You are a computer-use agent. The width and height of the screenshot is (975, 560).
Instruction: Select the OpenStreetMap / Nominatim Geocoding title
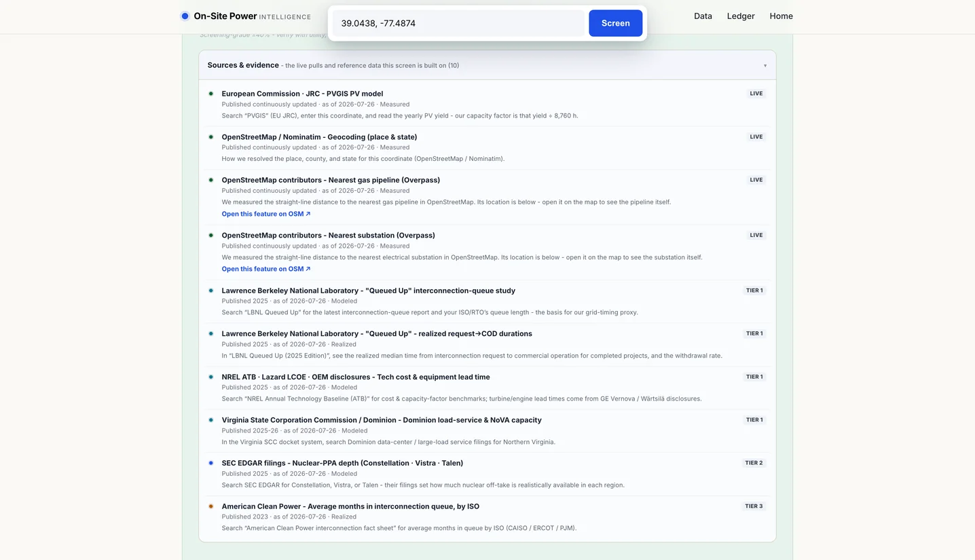pos(319,137)
